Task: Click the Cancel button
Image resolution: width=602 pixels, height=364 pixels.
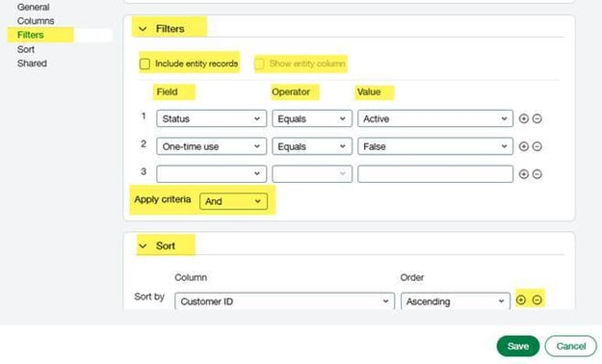Action: [571, 346]
